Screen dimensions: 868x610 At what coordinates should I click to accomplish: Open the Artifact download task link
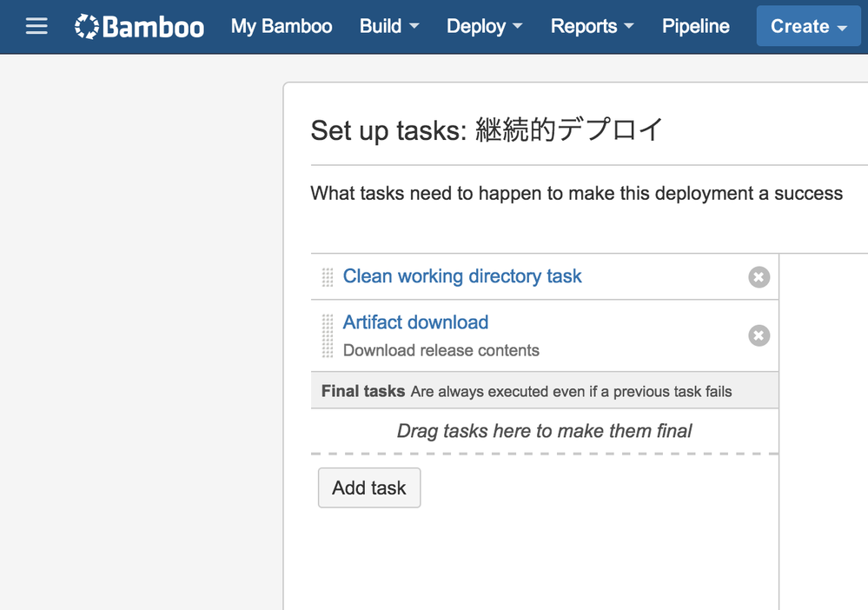pos(415,322)
